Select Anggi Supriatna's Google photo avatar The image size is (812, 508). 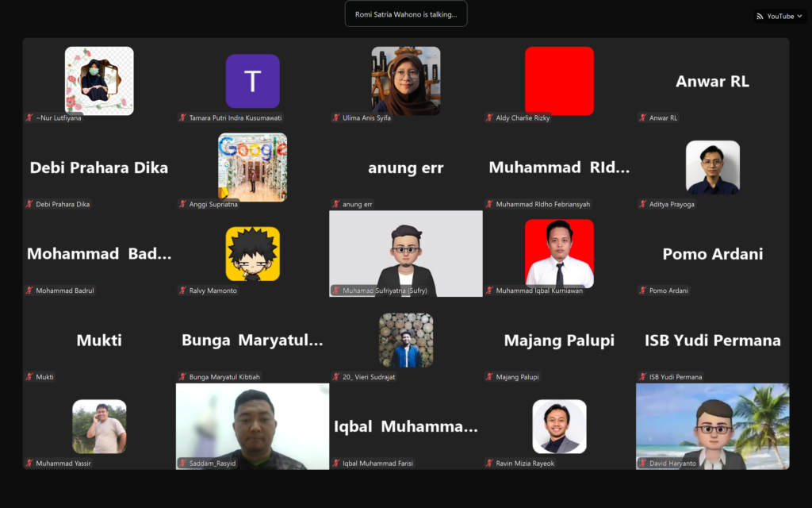click(252, 167)
